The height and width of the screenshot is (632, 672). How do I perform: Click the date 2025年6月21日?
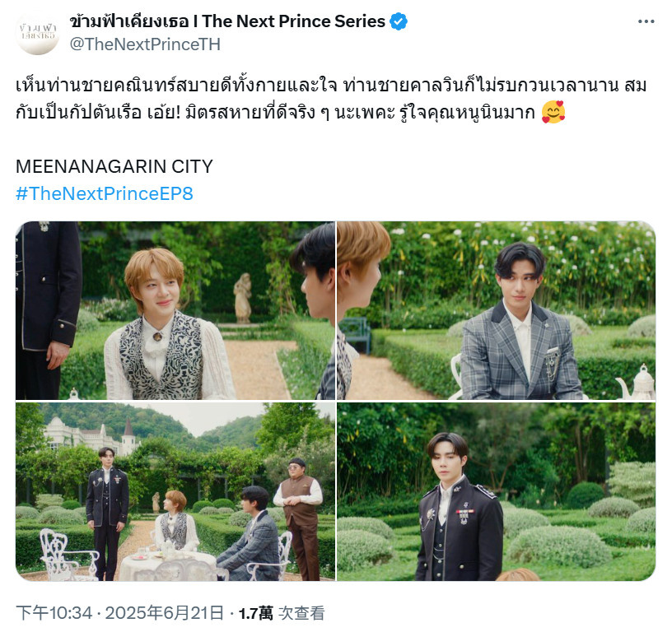164,613
